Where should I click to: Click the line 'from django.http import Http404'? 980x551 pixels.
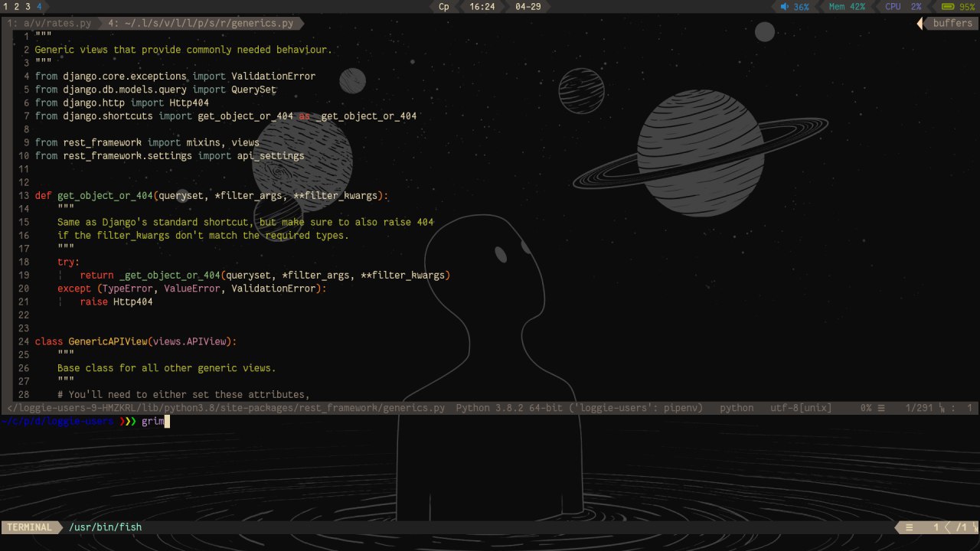point(122,103)
